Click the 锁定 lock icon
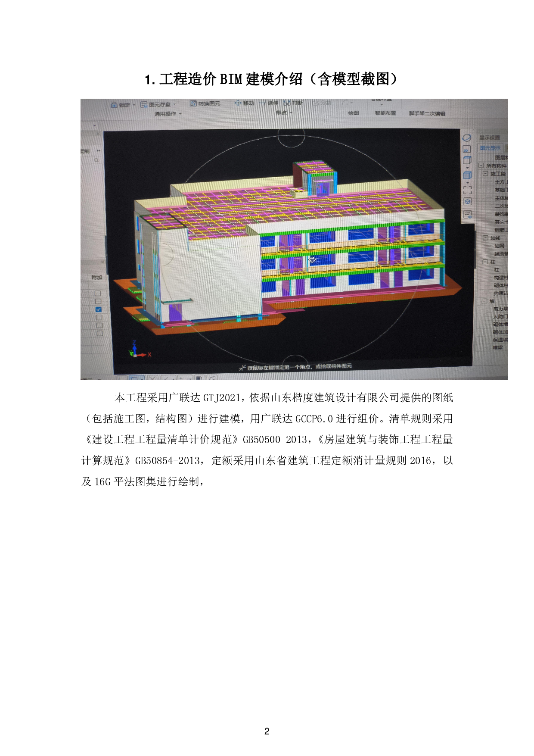 (114, 105)
